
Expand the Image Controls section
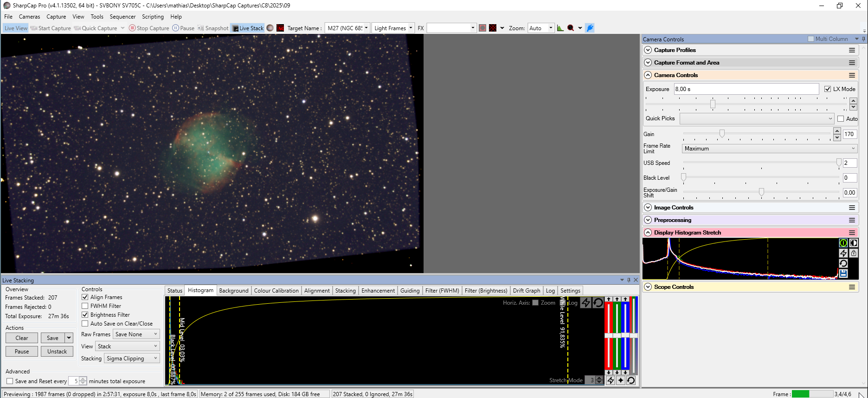pyautogui.click(x=648, y=208)
